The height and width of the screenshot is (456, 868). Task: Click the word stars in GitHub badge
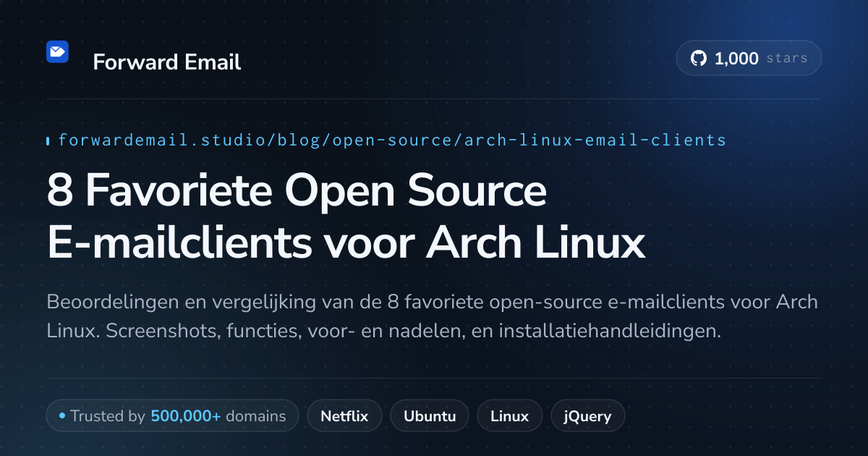click(x=787, y=59)
